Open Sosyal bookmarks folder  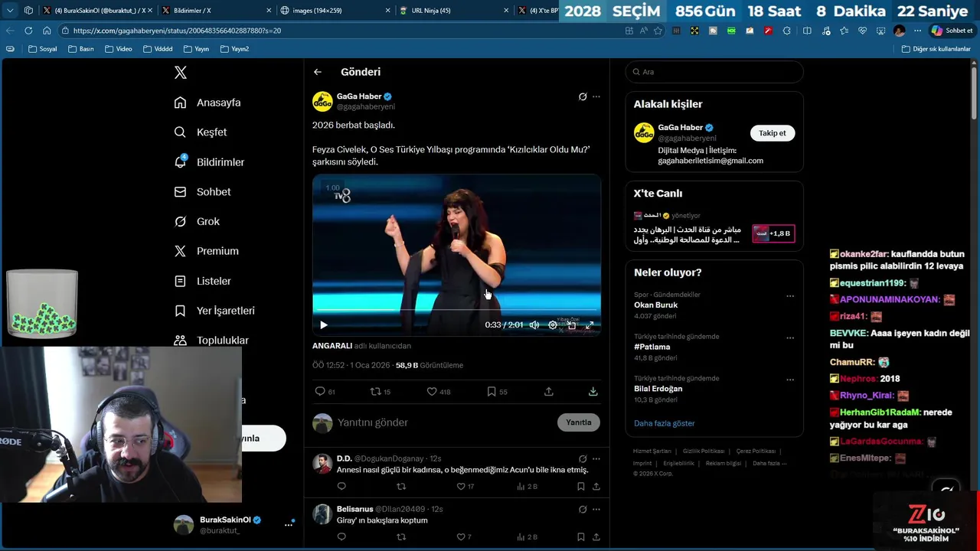pos(42,49)
